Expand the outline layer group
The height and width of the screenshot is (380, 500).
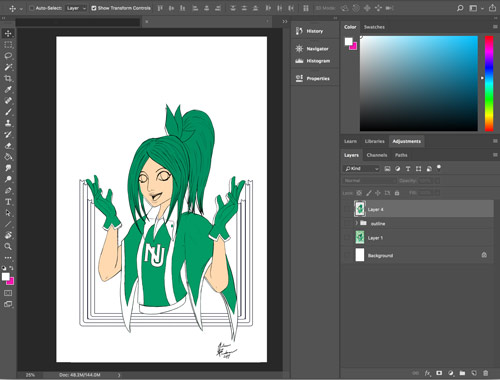point(356,223)
